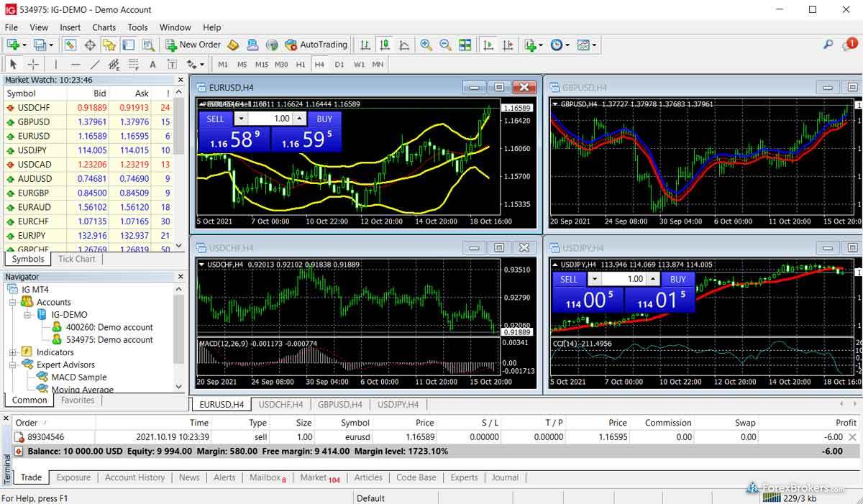This screenshot has height=504, width=863.
Task: Click the zoom in magnifier icon
Action: point(426,45)
